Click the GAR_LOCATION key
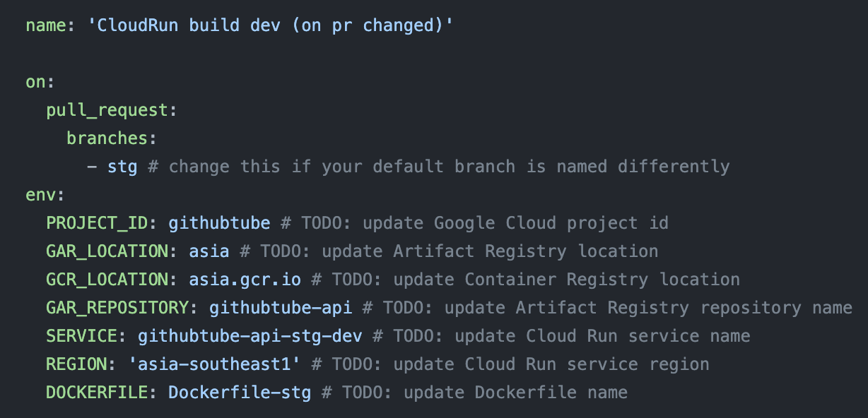 point(107,251)
